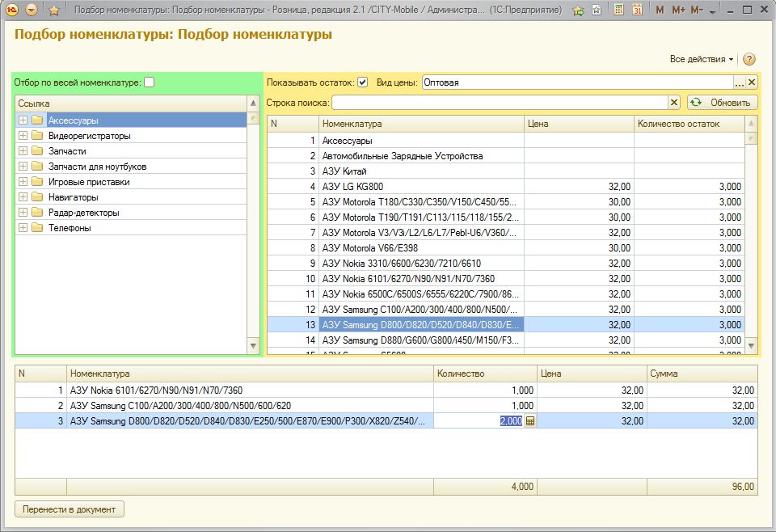
Task: Clear the Вид цены field with X
Action: tap(752, 82)
